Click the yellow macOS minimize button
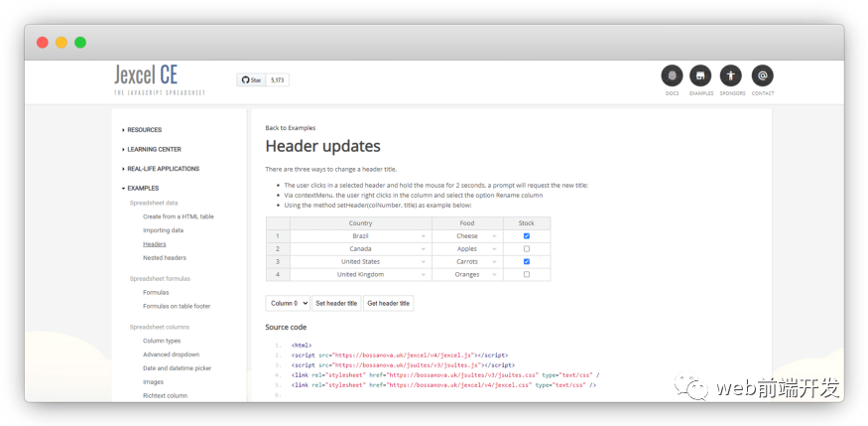Screen dimensions: 868x426 (62, 42)
